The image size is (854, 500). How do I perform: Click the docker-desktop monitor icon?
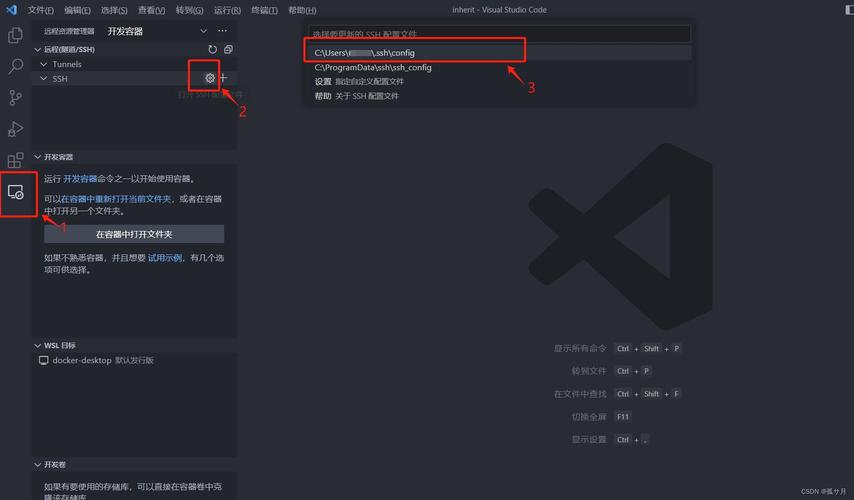coord(44,361)
